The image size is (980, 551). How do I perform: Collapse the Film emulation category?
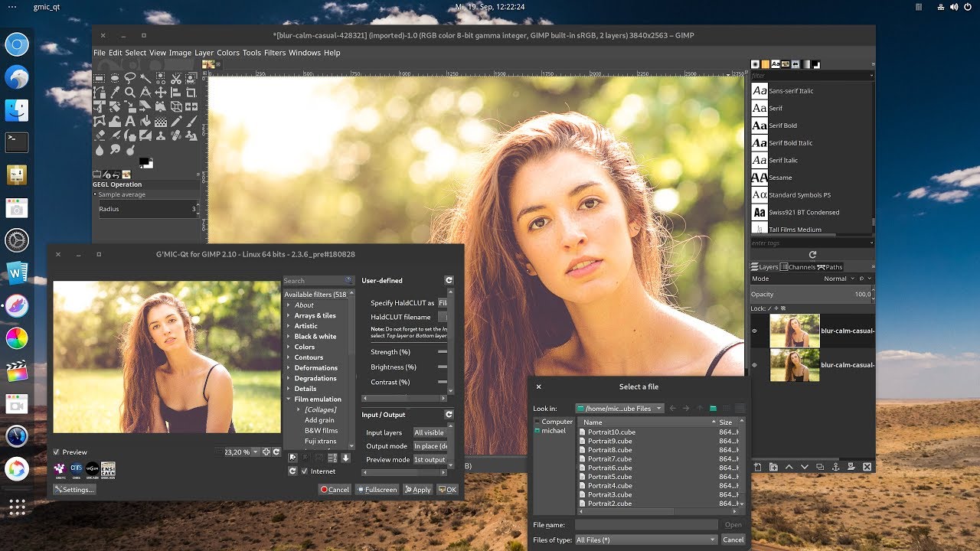289,399
